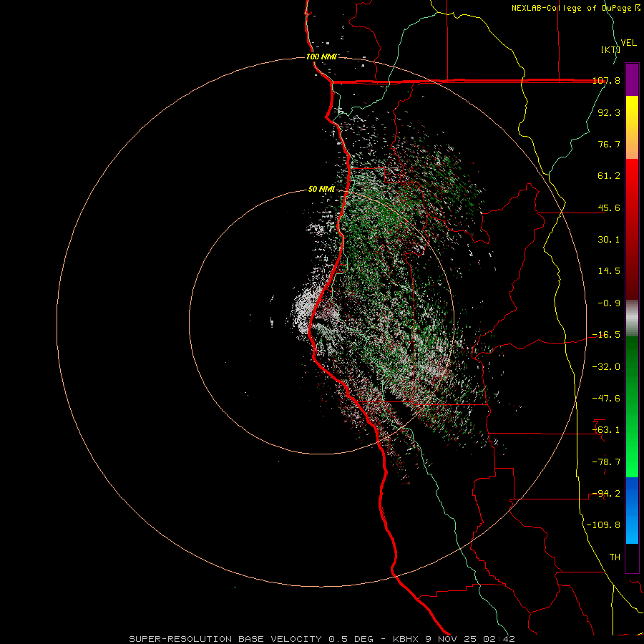
Task: Click the 92.3 velocity scale value
Action: pyautogui.click(x=609, y=112)
